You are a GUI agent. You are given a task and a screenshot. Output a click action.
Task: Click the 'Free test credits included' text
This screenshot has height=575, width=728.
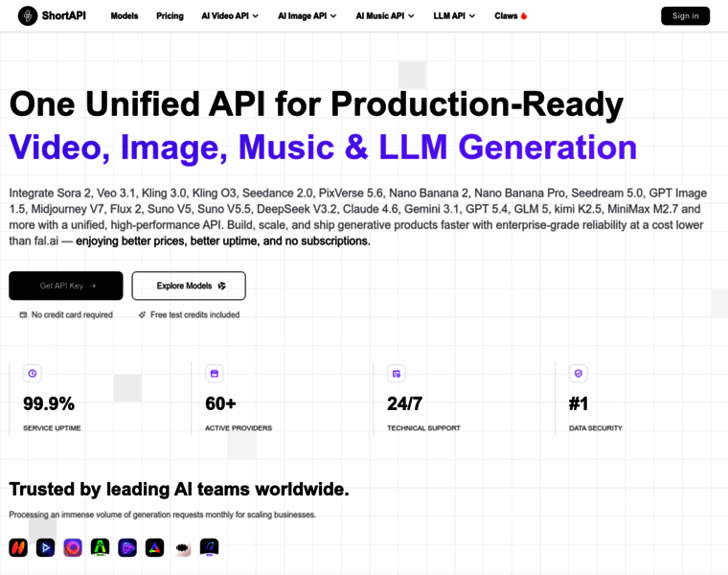pos(195,315)
